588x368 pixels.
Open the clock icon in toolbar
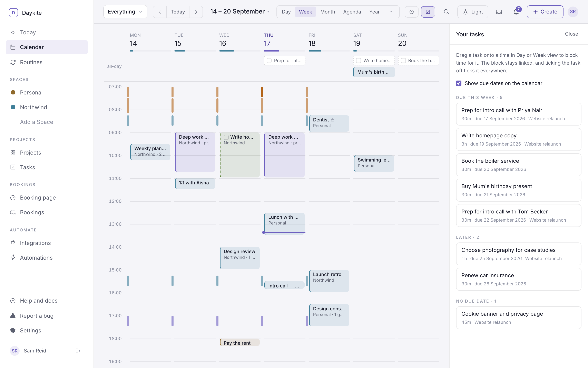(411, 12)
